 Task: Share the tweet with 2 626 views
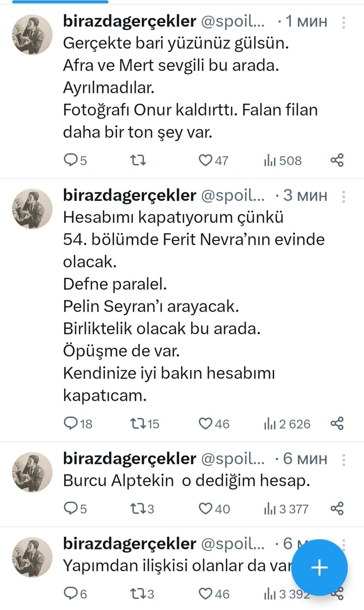337,424
